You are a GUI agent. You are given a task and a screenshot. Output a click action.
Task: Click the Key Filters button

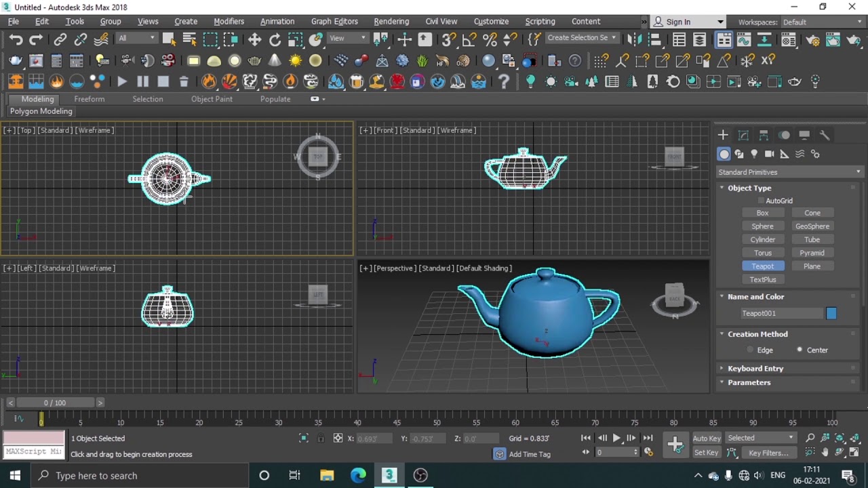coord(768,453)
